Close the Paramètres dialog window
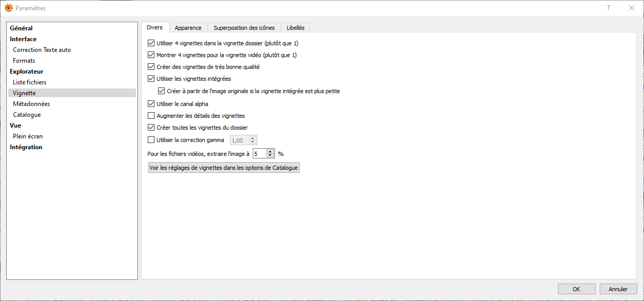The width and height of the screenshot is (644, 301). [632, 8]
